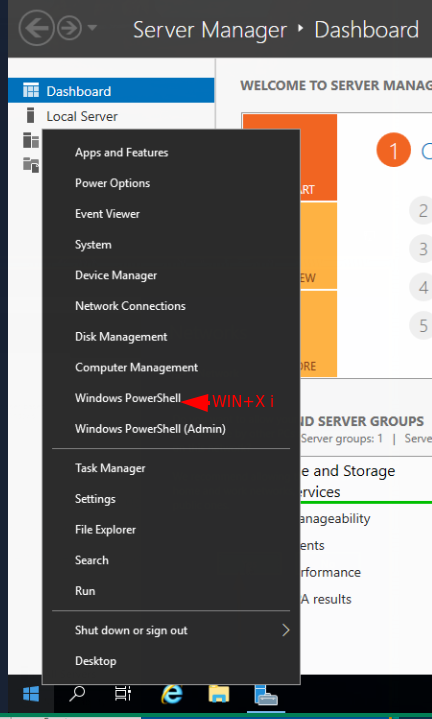Click the Windows Start button in the taskbar

(31, 694)
